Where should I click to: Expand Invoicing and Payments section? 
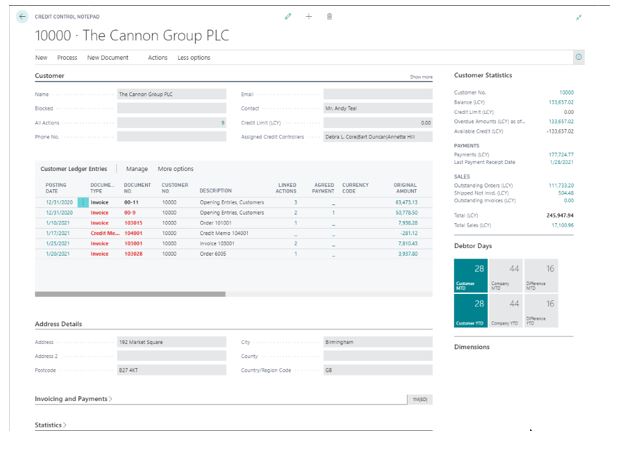(73, 399)
